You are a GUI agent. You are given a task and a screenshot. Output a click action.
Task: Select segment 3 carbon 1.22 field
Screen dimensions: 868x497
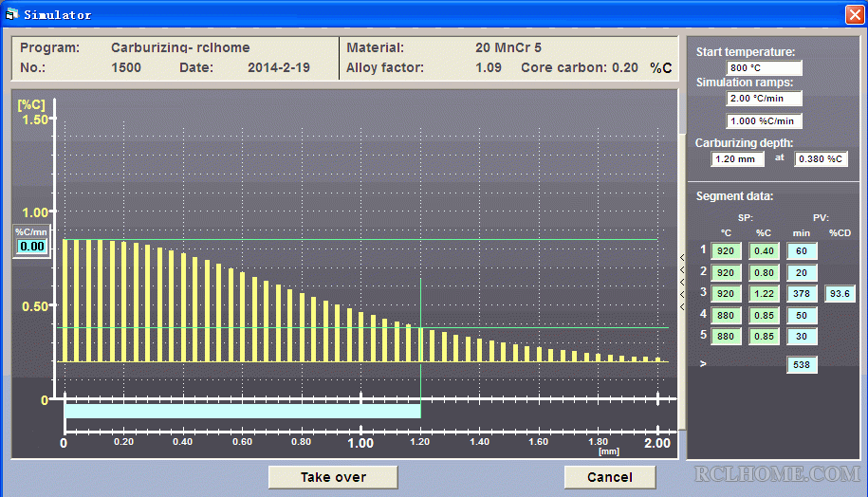pyautogui.click(x=764, y=293)
